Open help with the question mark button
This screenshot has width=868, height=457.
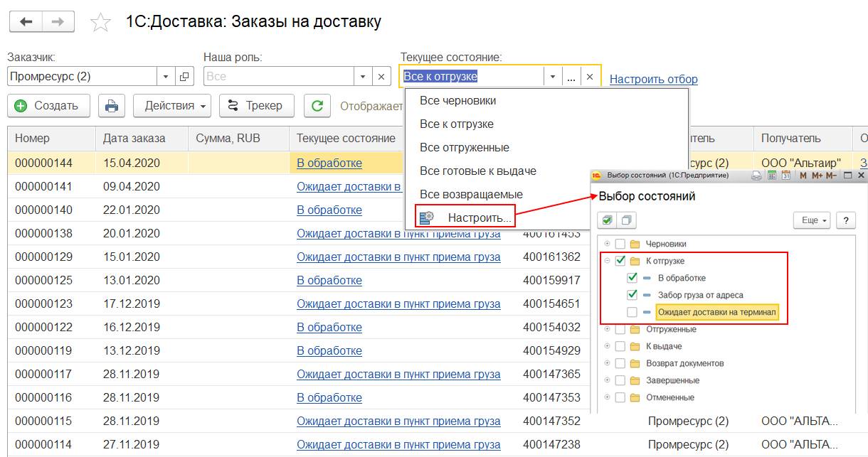pyautogui.click(x=846, y=220)
